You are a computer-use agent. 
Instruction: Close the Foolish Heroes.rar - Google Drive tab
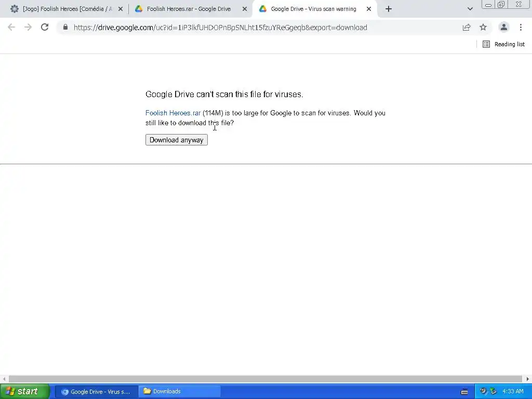point(245,9)
